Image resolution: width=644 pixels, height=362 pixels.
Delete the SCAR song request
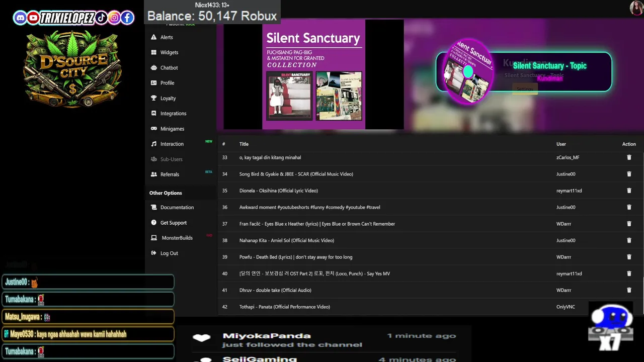click(629, 174)
